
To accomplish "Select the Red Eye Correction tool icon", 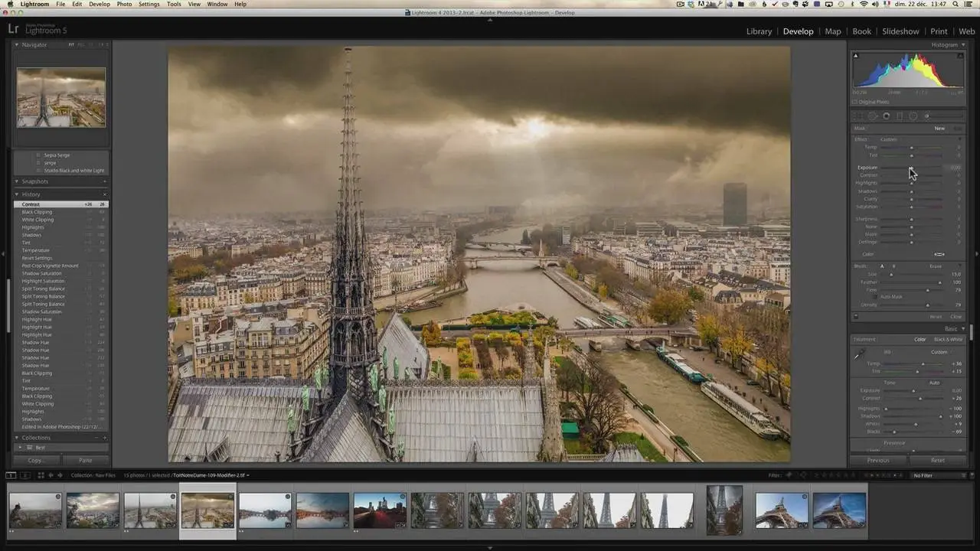I will coord(886,116).
